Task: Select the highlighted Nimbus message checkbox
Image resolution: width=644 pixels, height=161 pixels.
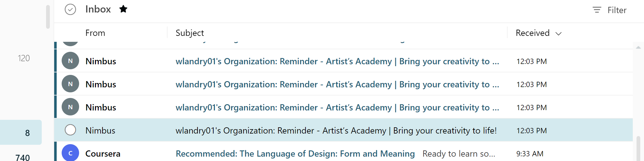Action: (70, 130)
